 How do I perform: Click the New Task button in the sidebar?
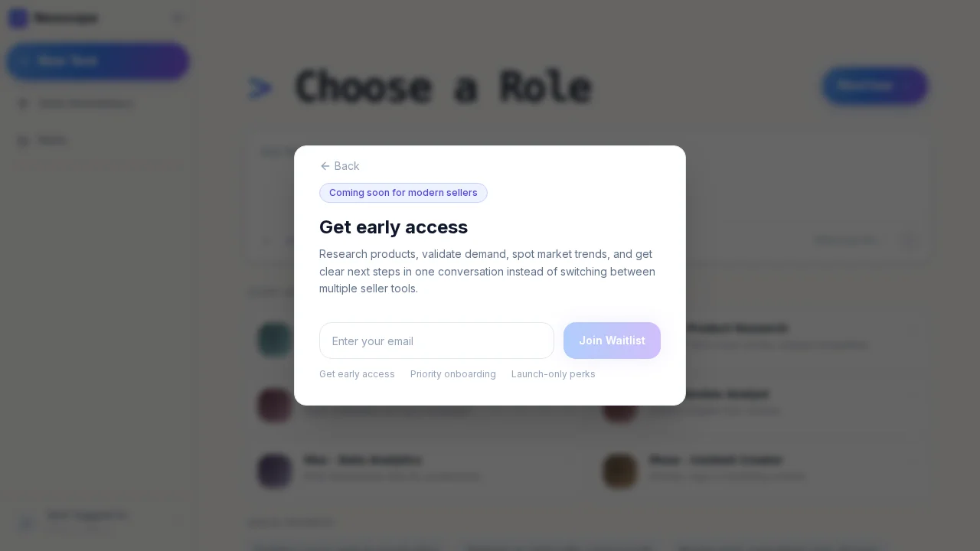(98, 61)
